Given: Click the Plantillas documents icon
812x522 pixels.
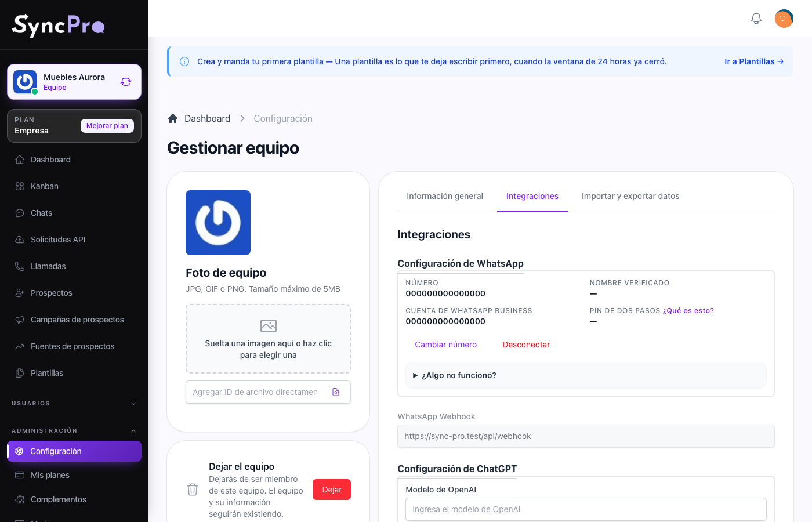Looking at the screenshot, I should pyautogui.click(x=20, y=373).
